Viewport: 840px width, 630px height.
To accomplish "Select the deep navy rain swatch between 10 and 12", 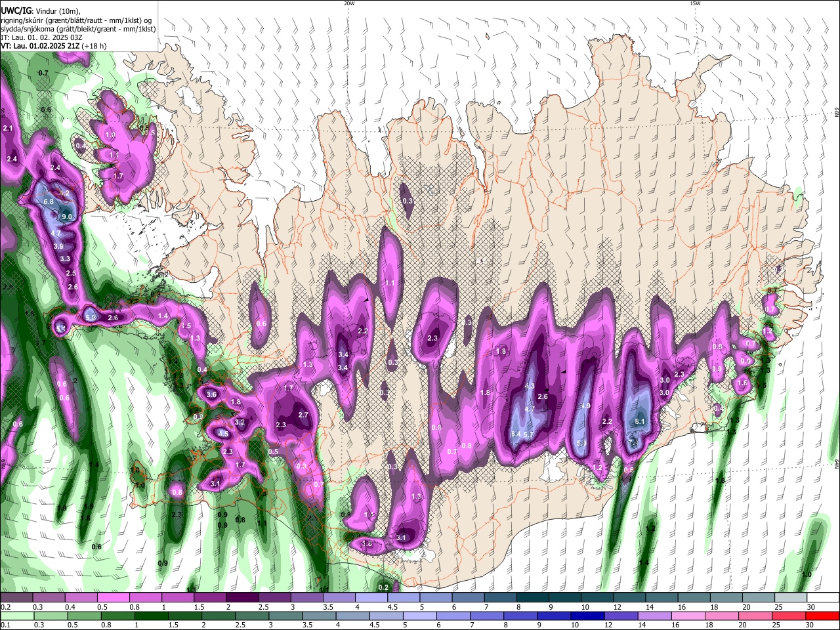I will [x=587, y=616].
